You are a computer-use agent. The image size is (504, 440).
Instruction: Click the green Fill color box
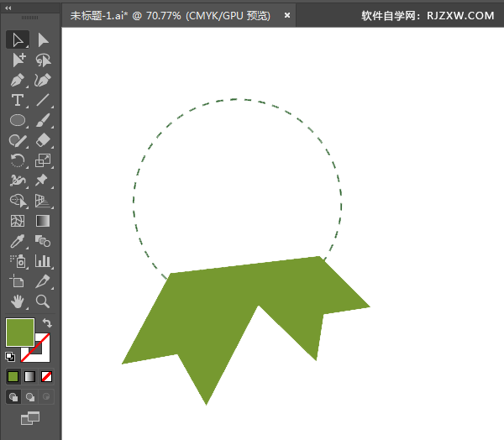click(x=20, y=333)
